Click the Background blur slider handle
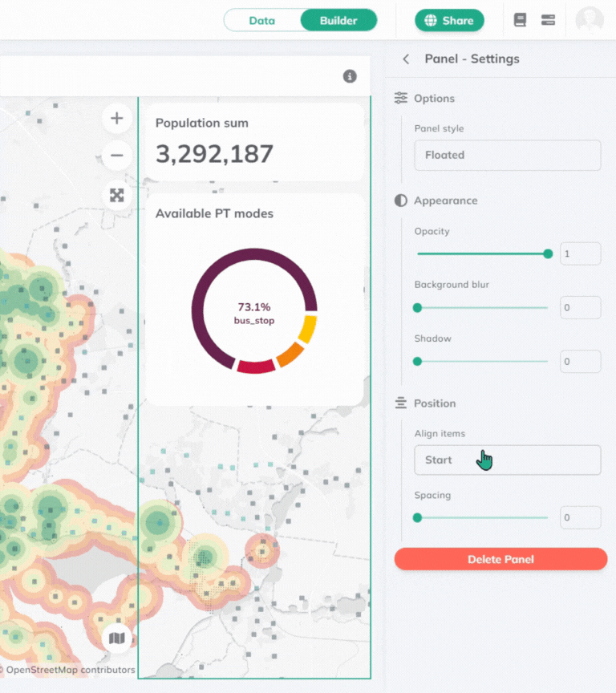This screenshot has width=616, height=693. tap(417, 307)
